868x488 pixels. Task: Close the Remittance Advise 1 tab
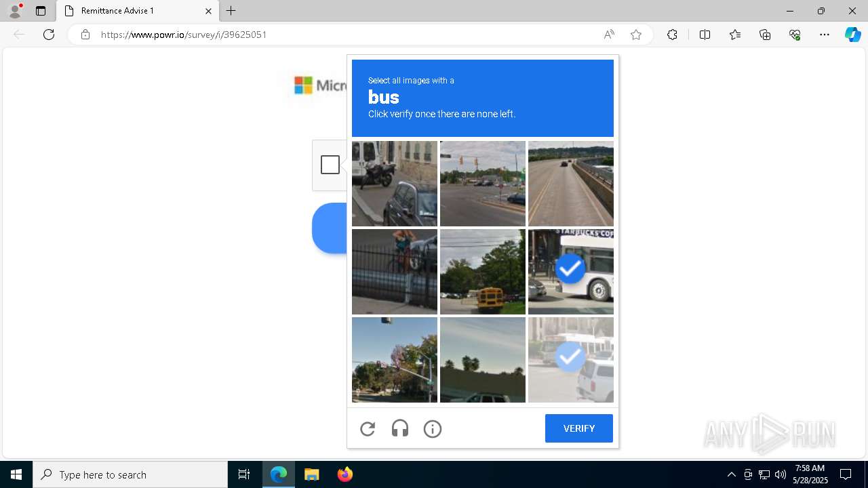208,11
